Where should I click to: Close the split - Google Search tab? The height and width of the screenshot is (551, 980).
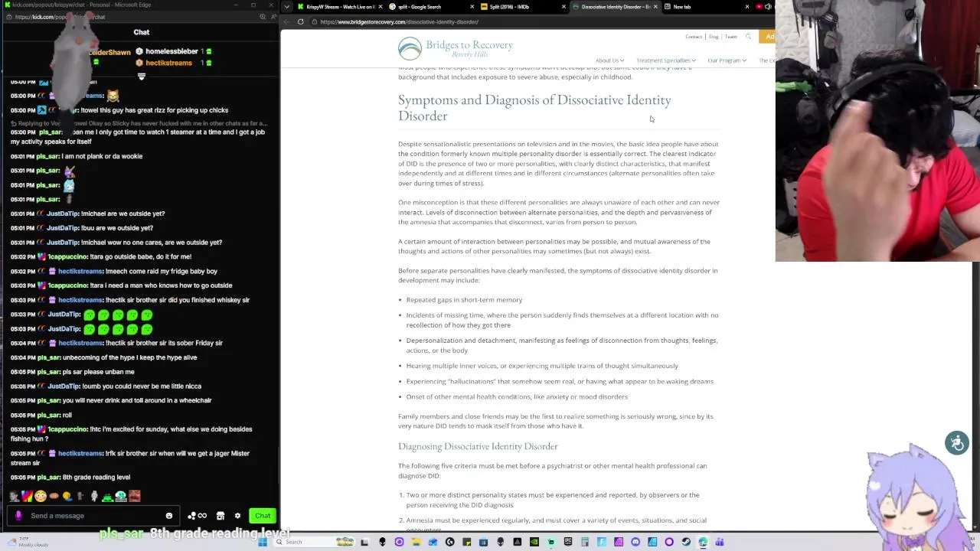click(x=472, y=7)
